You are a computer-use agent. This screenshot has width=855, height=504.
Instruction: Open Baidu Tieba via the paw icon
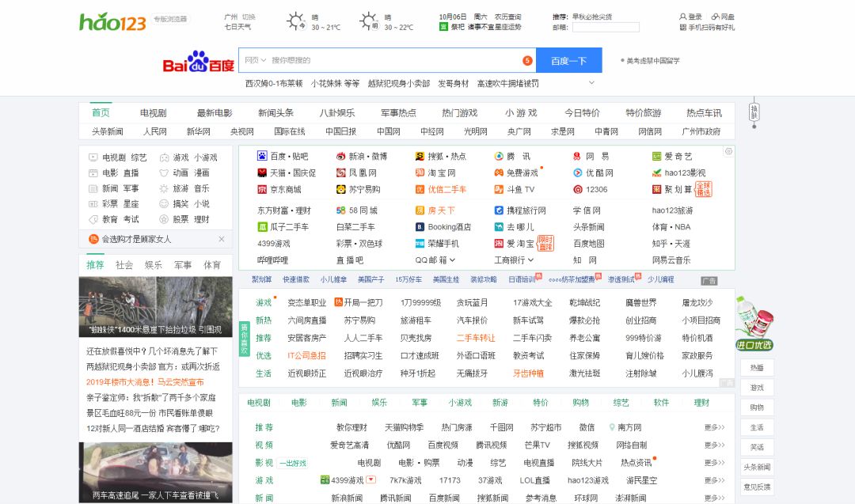[x=262, y=156]
